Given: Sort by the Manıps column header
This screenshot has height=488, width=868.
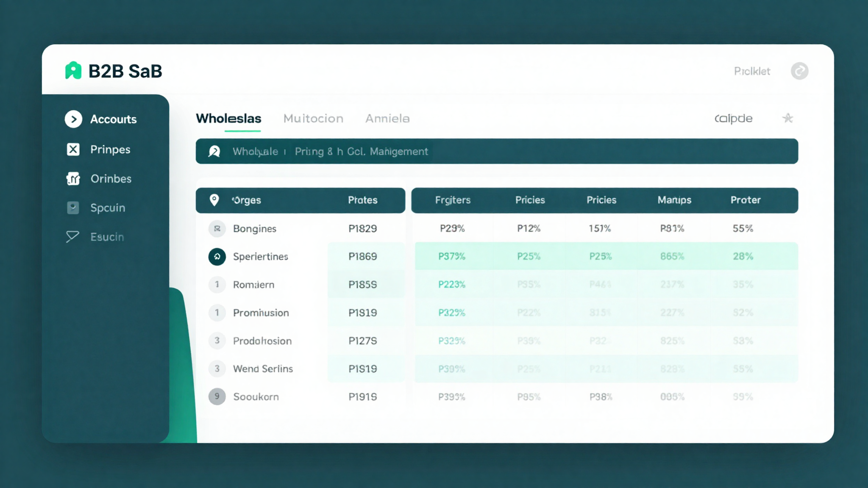Looking at the screenshot, I should click(674, 200).
